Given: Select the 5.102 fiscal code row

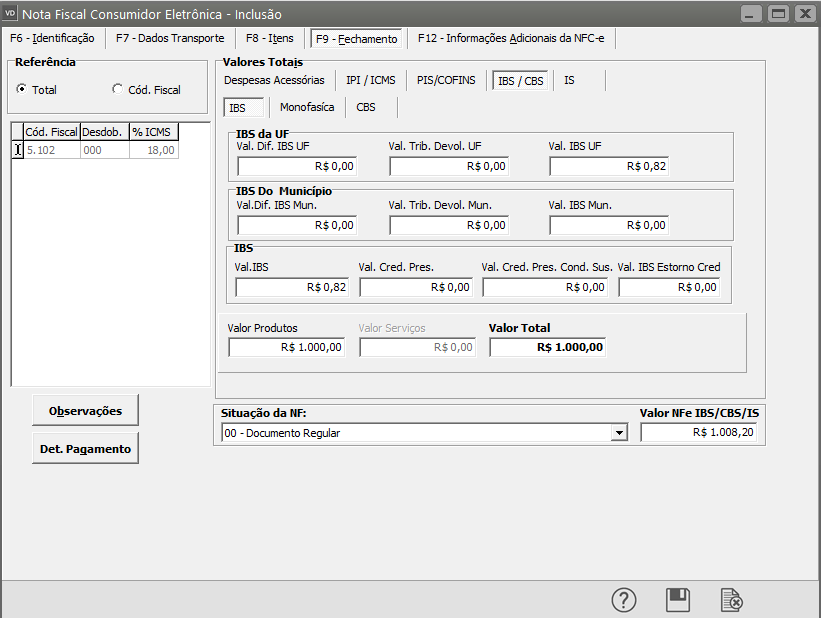Looking at the screenshot, I should [52, 150].
